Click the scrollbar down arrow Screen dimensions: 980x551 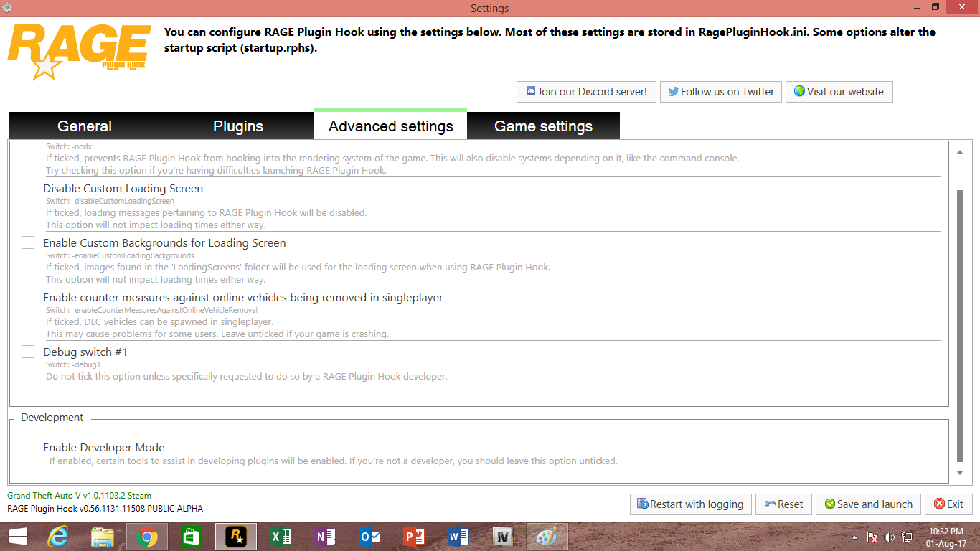(960, 472)
